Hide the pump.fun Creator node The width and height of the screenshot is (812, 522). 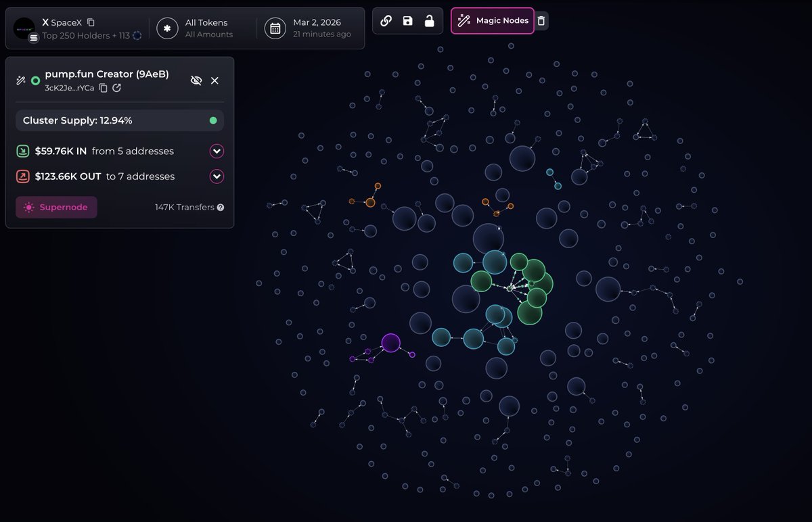[x=196, y=80]
